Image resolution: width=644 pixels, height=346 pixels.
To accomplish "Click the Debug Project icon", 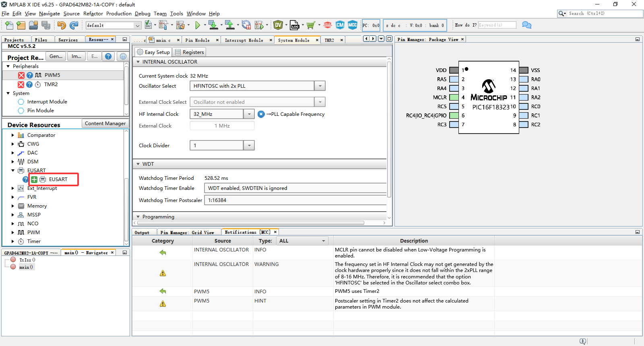I will tap(259, 25).
